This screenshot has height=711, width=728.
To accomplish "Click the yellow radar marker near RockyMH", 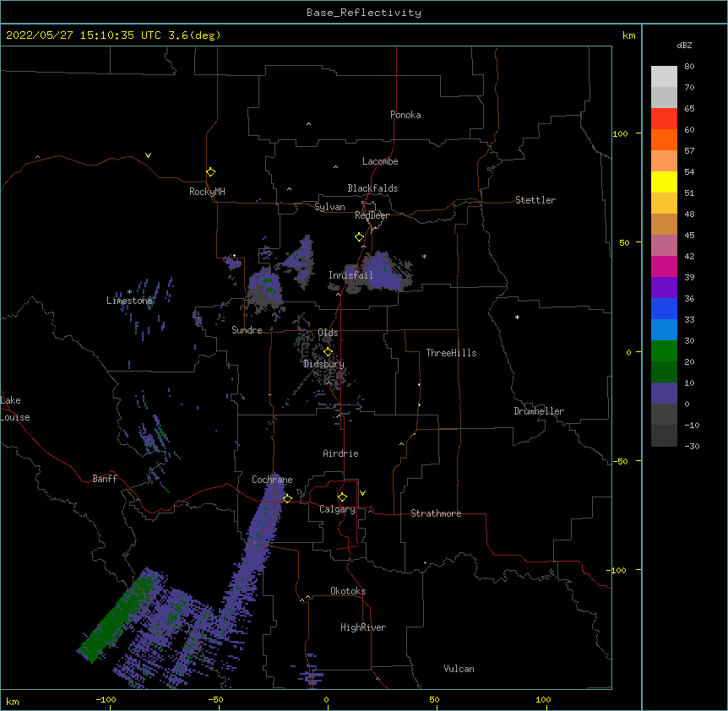I will pyautogui.click(x=210, y=172).
